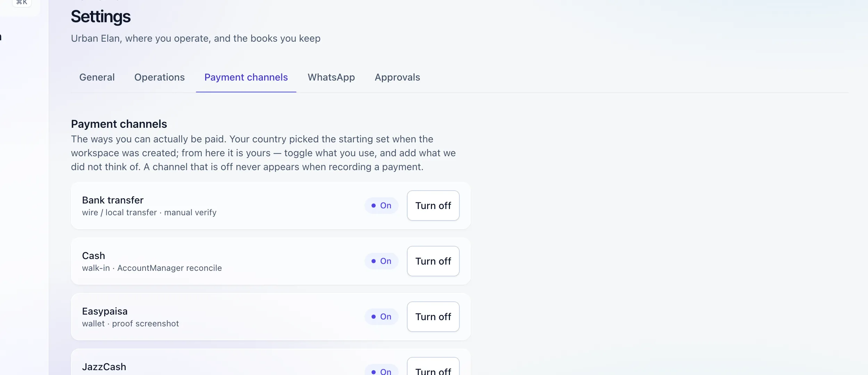This screenshot has width=868, height=375.
Task: Click 'walk-in · AccountManager reconcile' text
Action: coord(152,268)
